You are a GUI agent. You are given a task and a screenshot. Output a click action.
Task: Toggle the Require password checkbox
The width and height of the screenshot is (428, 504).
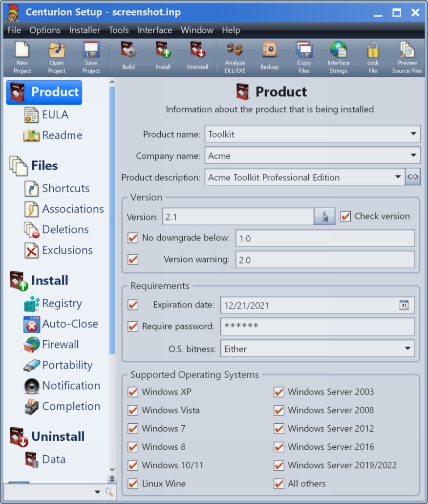[x=133, y=326]
